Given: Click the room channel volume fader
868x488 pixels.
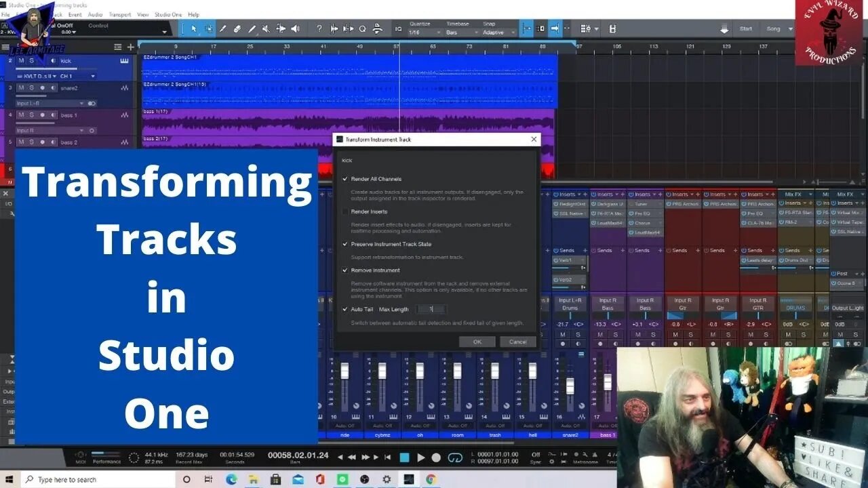Looking at the screenshot, I should 458,372.
